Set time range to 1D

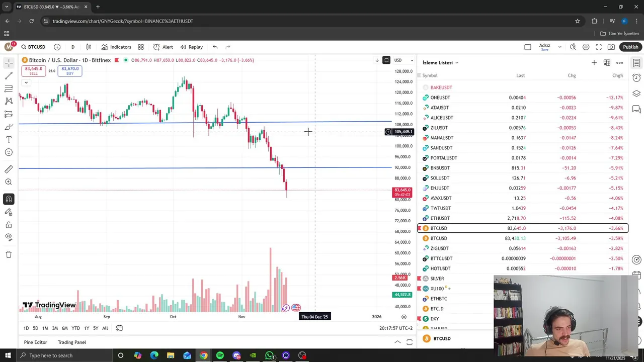(26, 328)
